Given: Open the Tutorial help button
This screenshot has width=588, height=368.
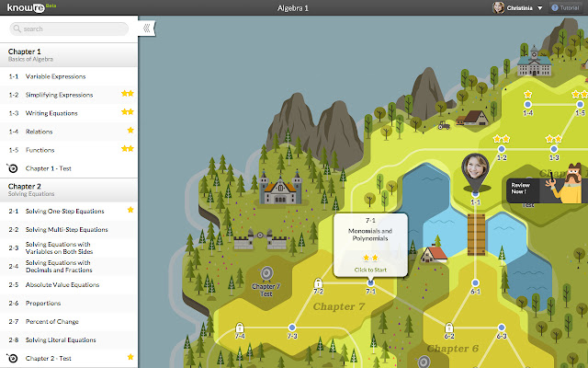Looking at the screenshot, I should click(x=566, y=7).
